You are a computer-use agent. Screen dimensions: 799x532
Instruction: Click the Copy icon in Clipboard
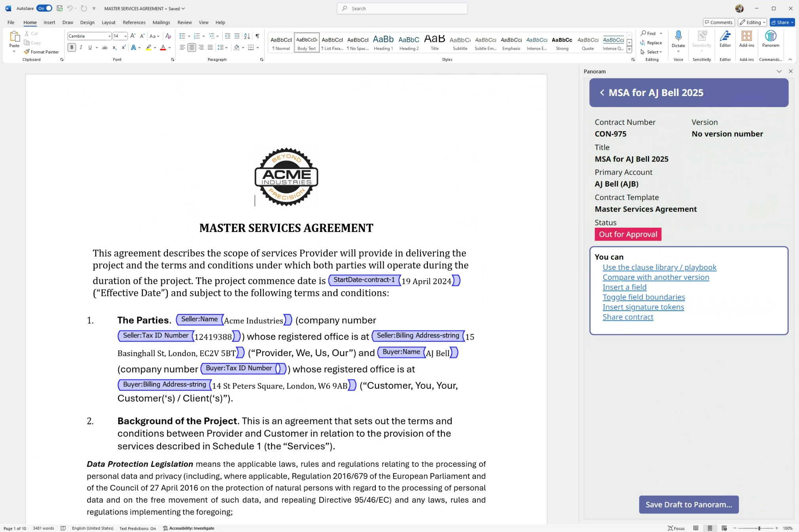click(27, 43)
